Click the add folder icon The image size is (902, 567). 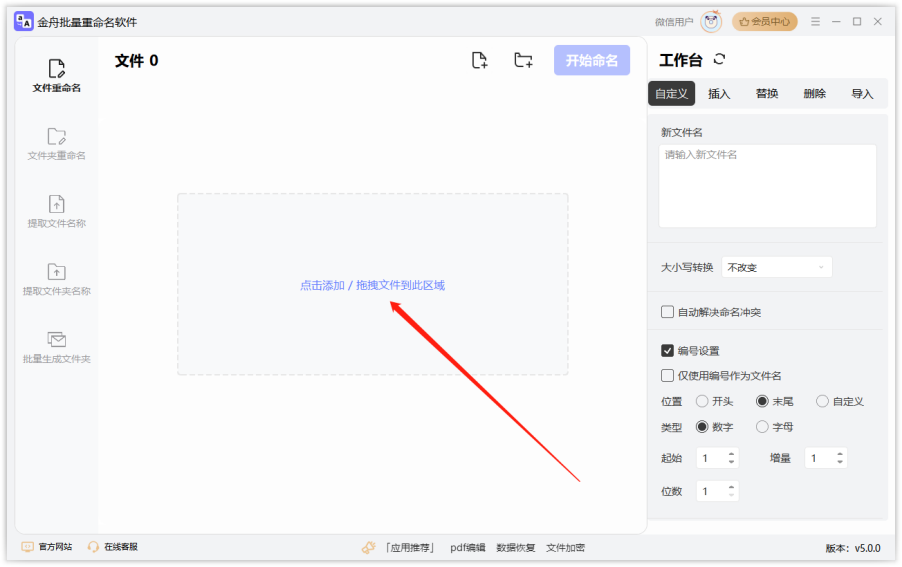click(x=523, y=60)
